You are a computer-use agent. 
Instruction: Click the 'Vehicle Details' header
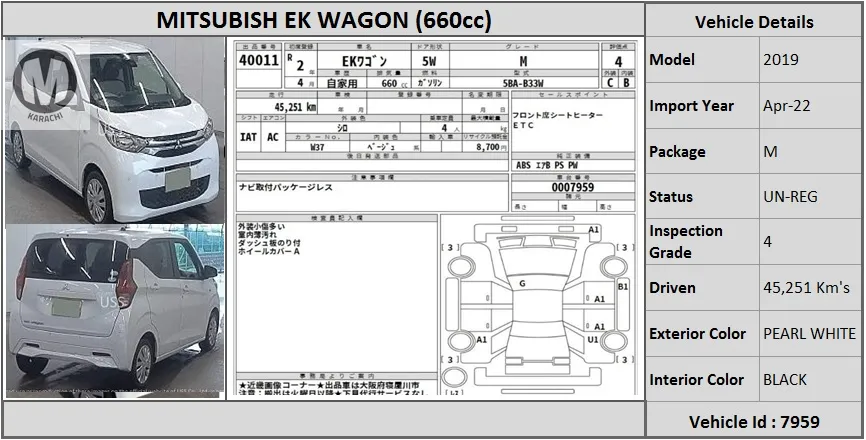coord(754,22)
